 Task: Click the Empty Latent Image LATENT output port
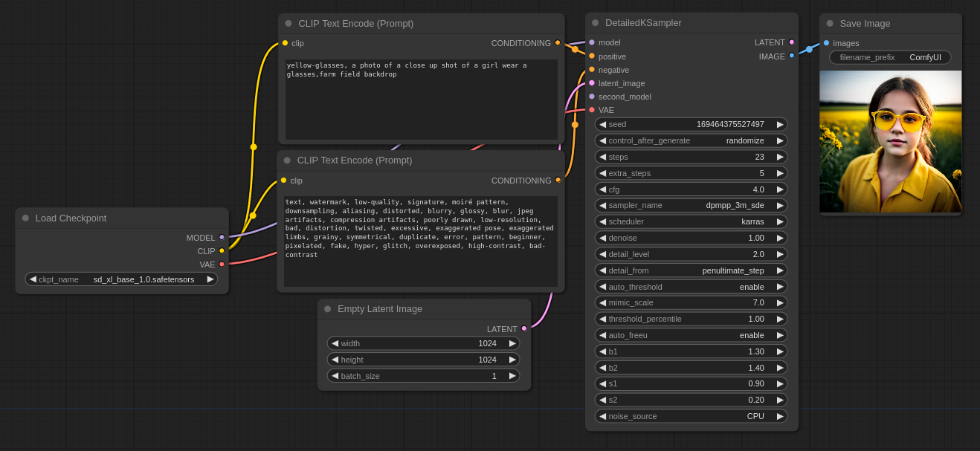524,328
